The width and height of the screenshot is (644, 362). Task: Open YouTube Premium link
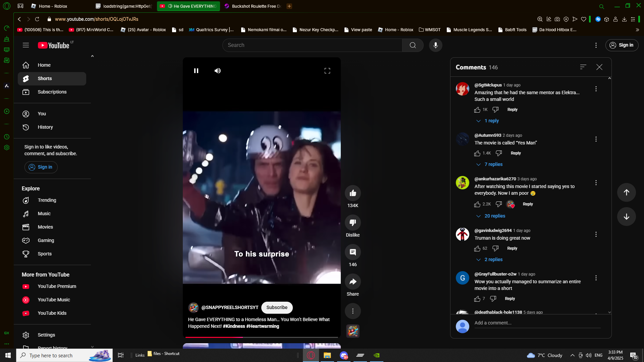[52, 287]
